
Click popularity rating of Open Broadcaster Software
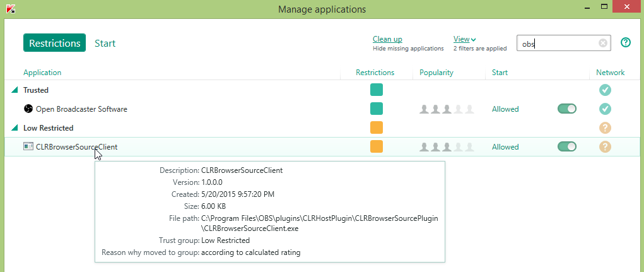(447, 109)
